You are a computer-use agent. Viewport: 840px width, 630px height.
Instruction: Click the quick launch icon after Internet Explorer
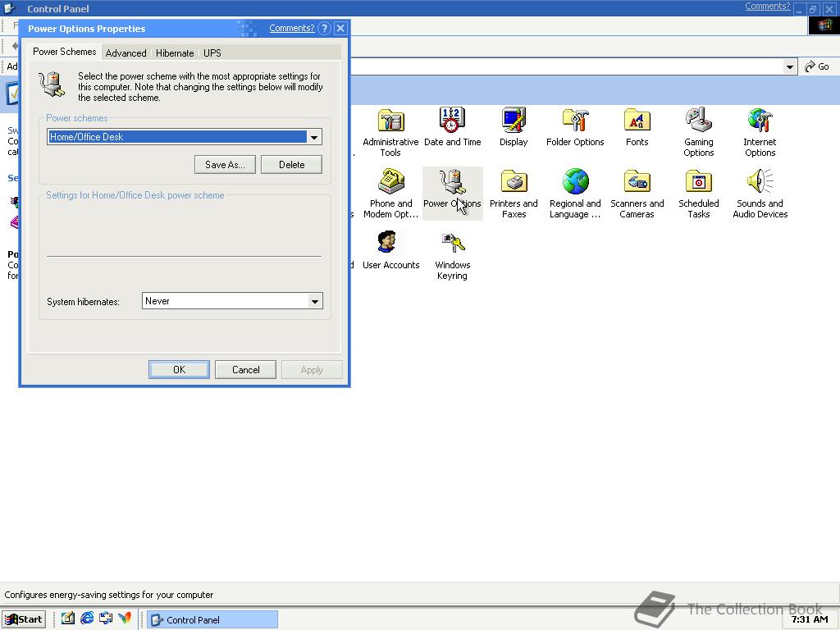coord(106,619)
